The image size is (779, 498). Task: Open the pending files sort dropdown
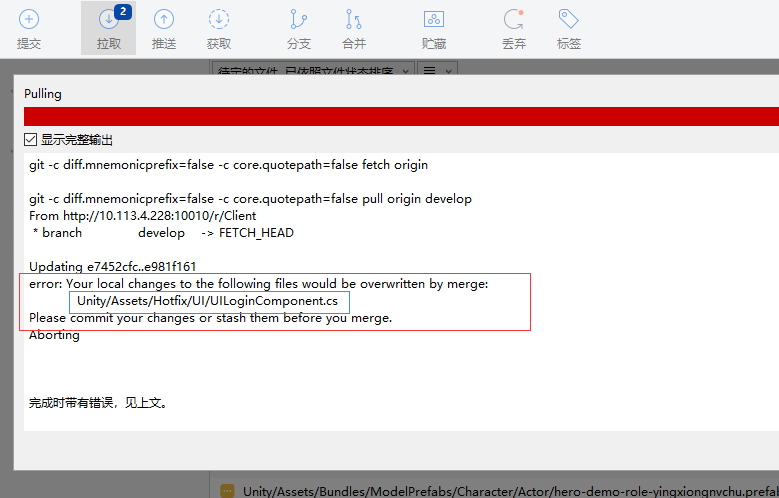pyautogui.click(x=313, y=69)
